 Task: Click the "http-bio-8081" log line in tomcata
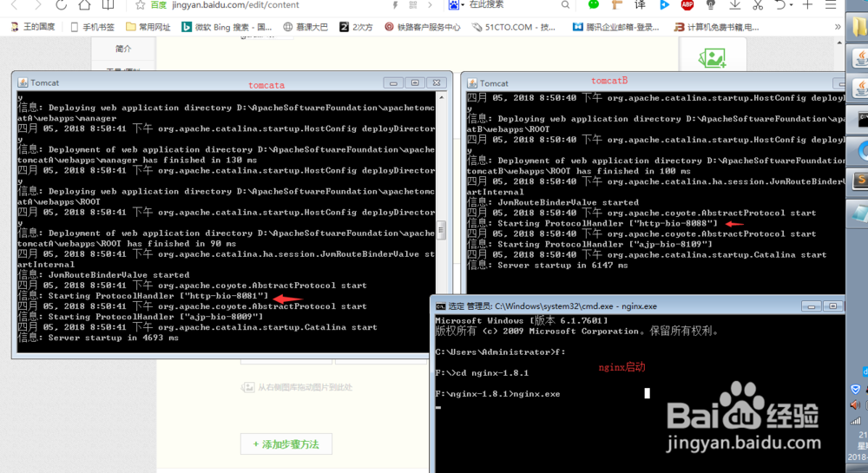coord(143,295)
